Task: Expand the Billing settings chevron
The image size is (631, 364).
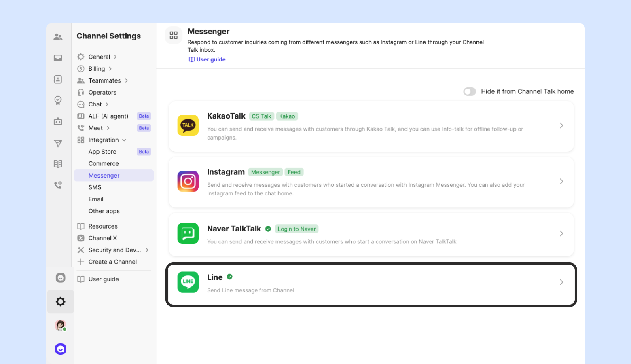Action: click(110, 69)
